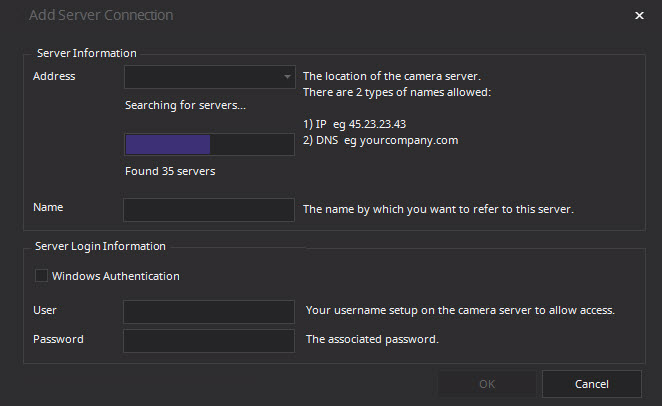
Task: Dismiss the dialog with Cancel
Action: (x=591, y=384)
